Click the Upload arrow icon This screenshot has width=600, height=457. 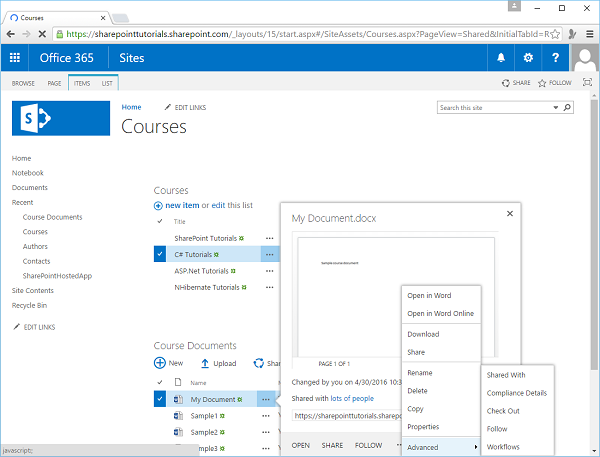tap(205, 364)
